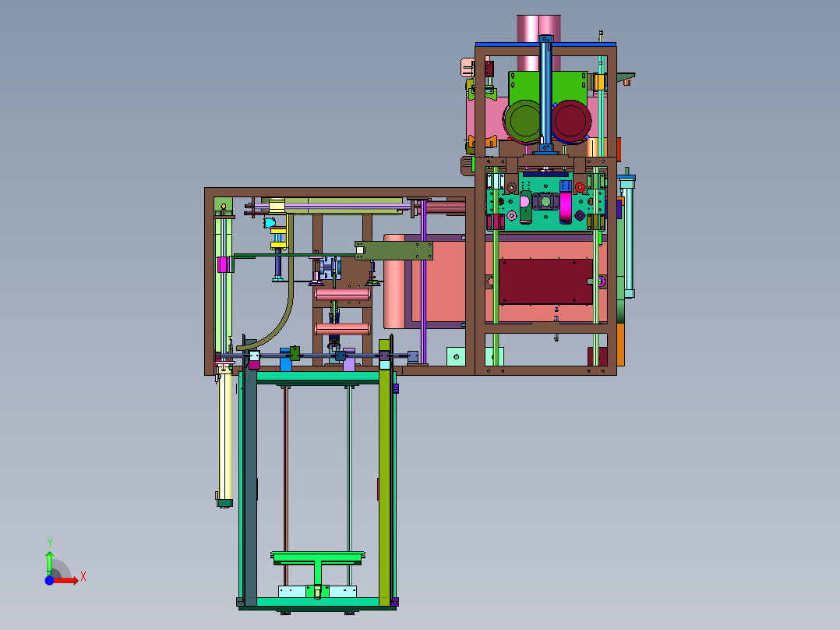Select the olive green horizontal plate in the middle frame
This screenshot has height=630, width=840.
click(394, 251)
